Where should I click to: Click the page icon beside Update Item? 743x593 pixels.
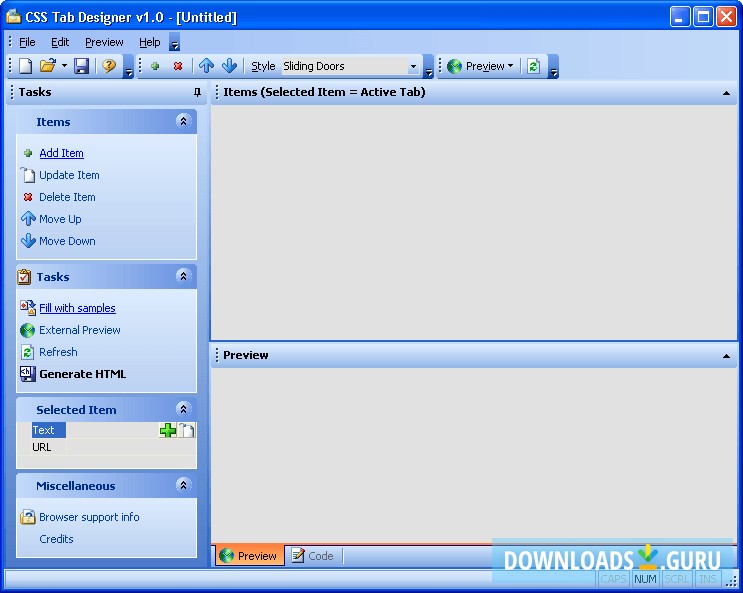[x=28, y=175]
